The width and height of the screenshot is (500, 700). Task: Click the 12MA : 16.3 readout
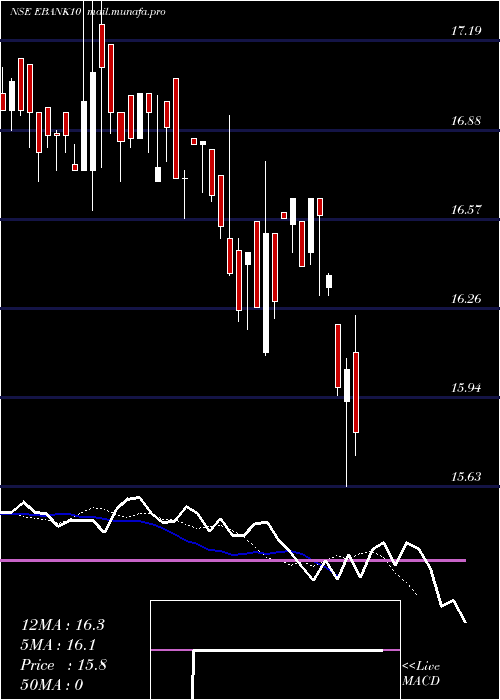63,625
